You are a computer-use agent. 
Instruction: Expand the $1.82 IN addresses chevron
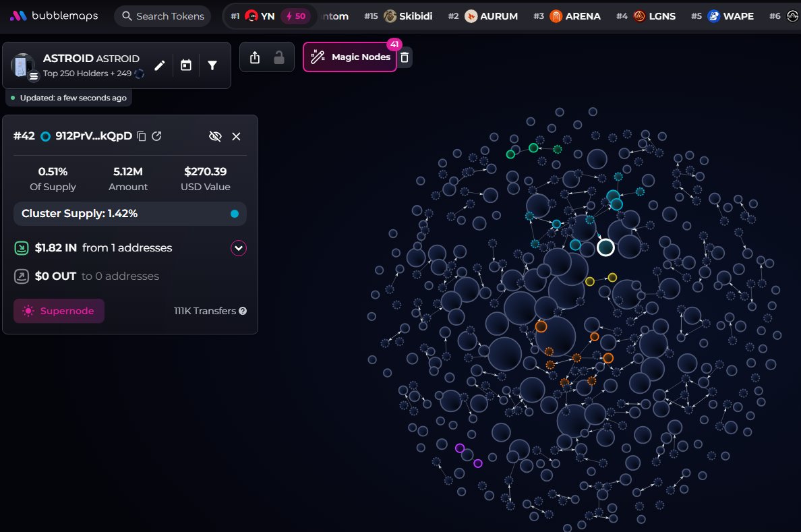tap(239, 248)
